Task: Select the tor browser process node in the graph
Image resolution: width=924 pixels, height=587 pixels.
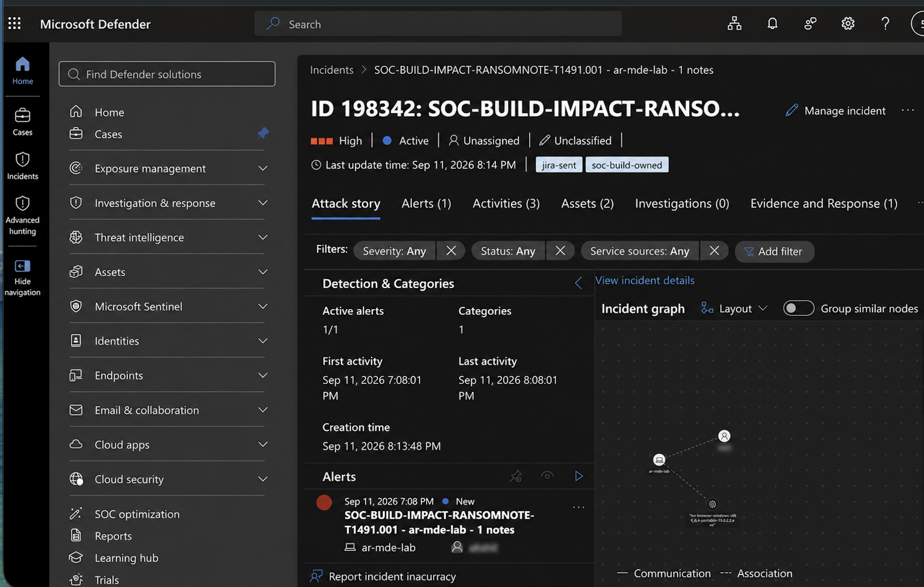Action: [x=712, y=504]
